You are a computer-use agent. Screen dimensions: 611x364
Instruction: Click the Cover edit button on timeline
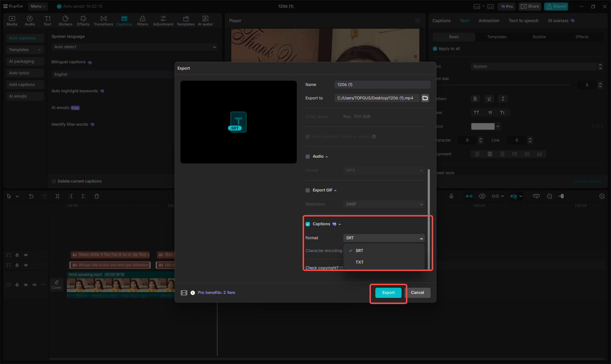[x=57, y=285]
